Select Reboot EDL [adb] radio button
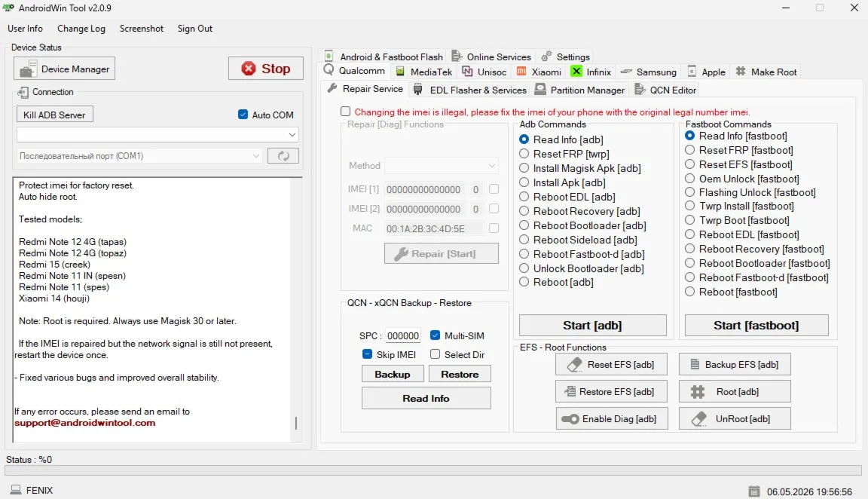Screen dimensions: 868x499 [x=524, y=197]
